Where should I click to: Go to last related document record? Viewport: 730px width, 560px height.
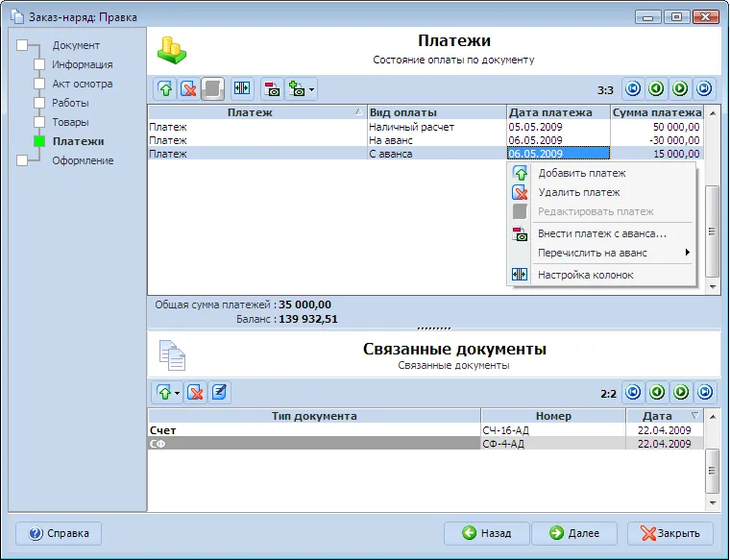705,392
